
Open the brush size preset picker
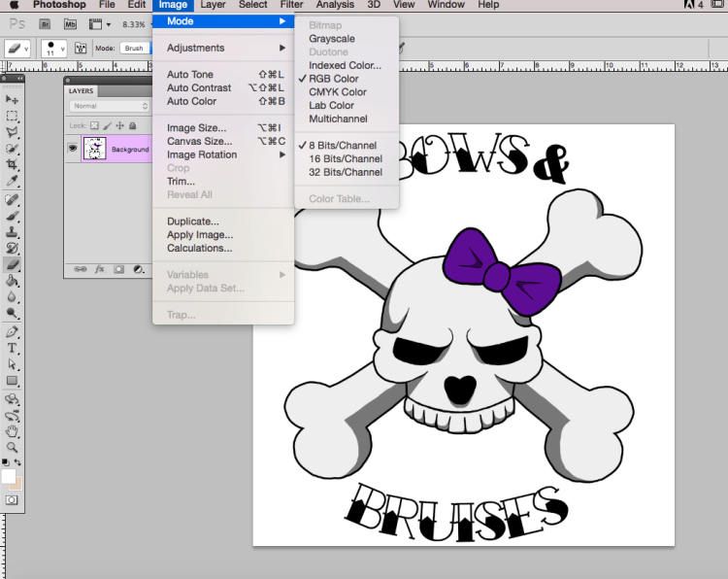click(x=53, y=48)
